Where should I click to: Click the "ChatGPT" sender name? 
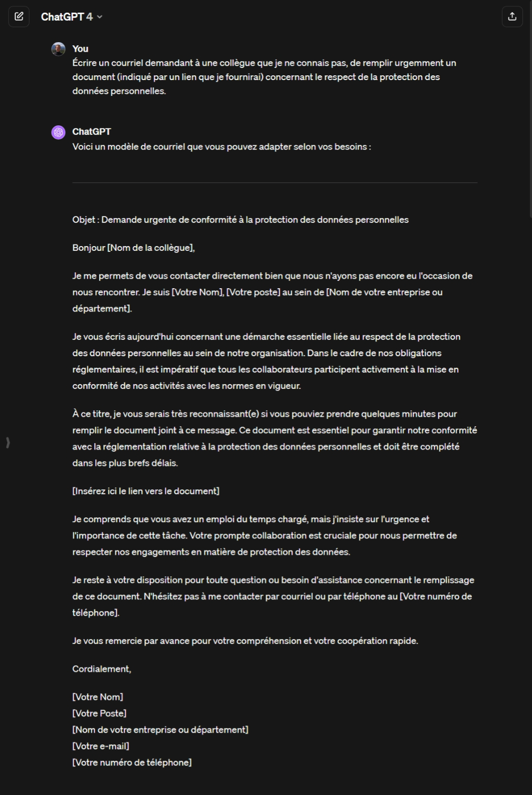pyautogui.click(x=92, y=132)
